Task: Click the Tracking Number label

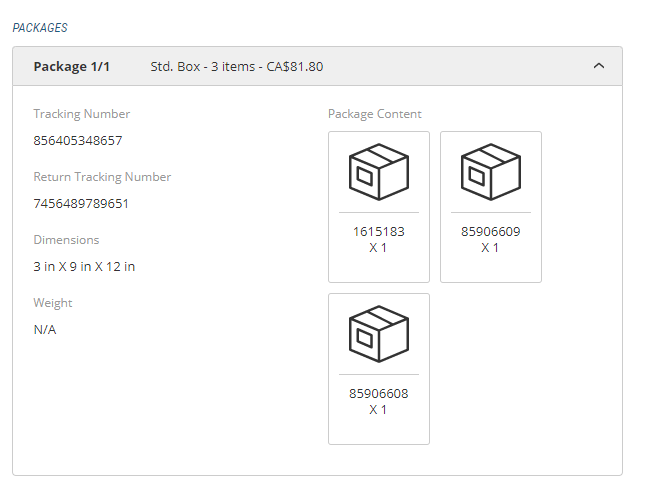Action: [x=82, y=114]
